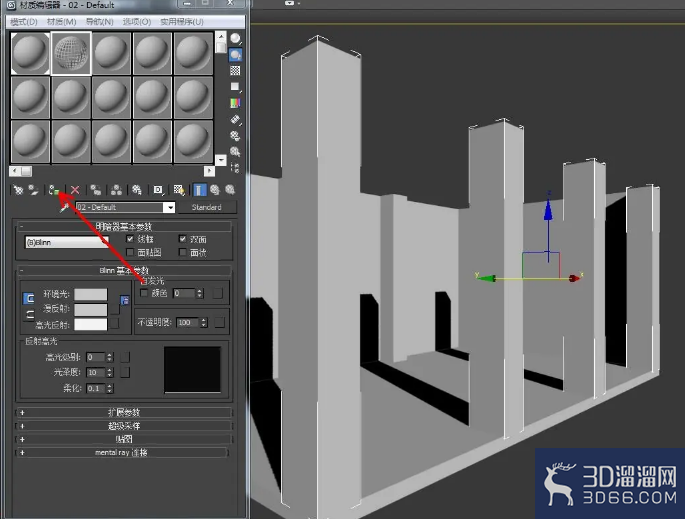Toggle Show Shaded Material in Viewport icon

point(179,190)
